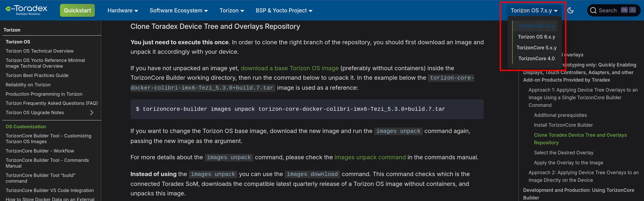
Task: Click the 'images download' inline code
Action: tap(312, 174)
